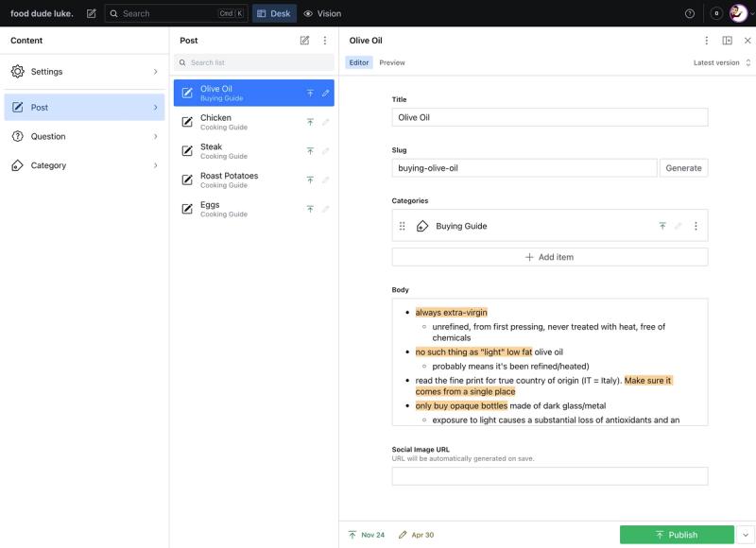The height and width of the screenshot is (548, 756).
Task: Open Buying Guide category item menu
Action: pyautogui.click(x=696, y=226)
